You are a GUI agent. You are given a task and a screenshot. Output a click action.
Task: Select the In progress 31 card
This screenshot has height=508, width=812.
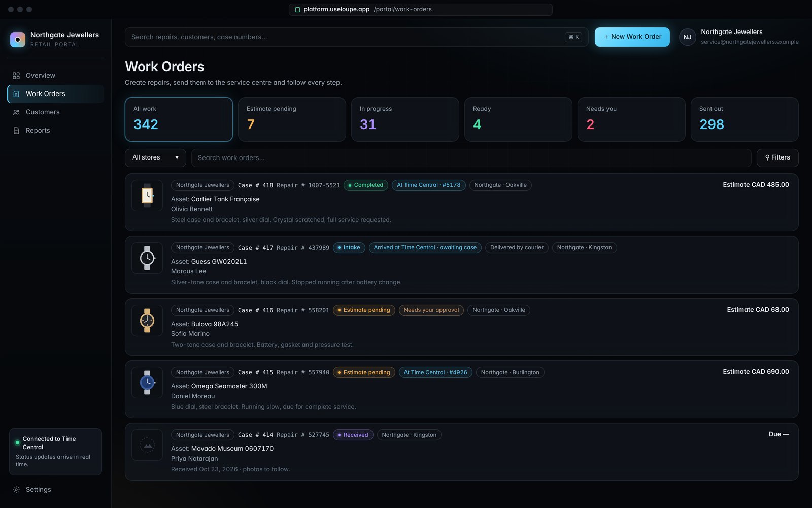click(x=405, y=119)
